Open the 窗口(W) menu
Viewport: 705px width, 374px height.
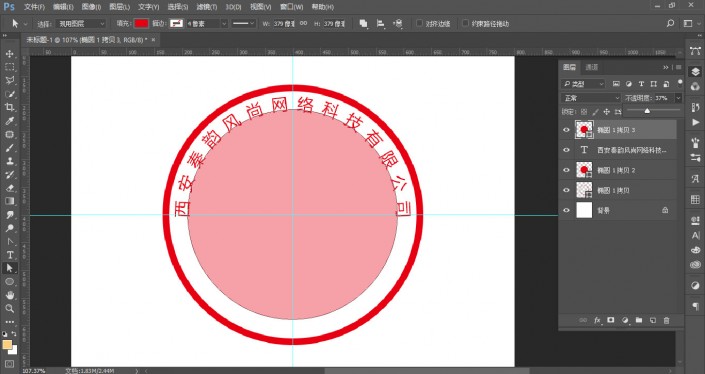(291, 7)
